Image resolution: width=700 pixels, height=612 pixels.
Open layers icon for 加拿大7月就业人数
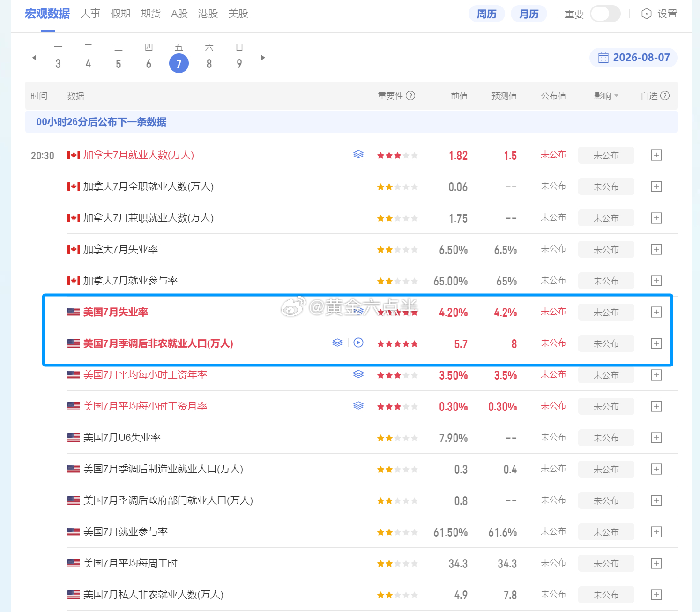[x=358, y=154]
